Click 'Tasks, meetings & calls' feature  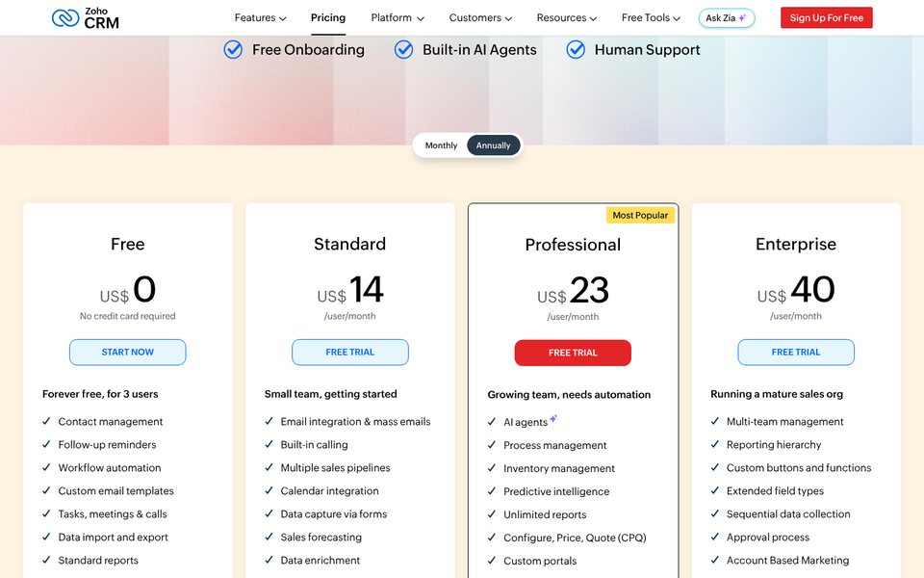[113, 513]
